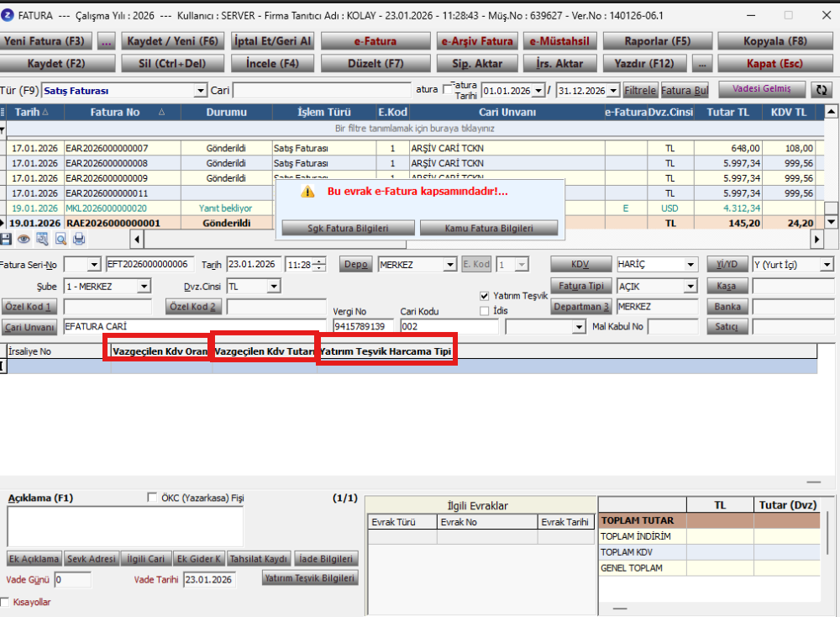
Task: Click the save disk icon below the invoice grid
Action: coord(5,239)
